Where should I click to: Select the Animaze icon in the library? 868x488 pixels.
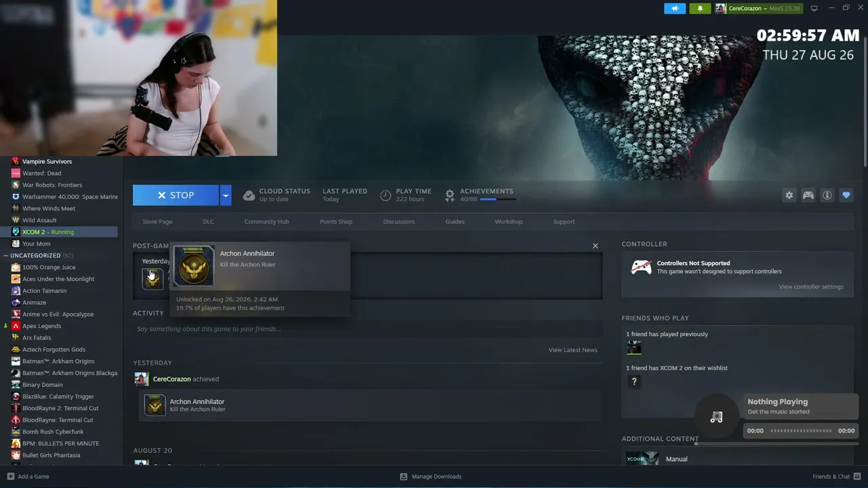(16, 302)
